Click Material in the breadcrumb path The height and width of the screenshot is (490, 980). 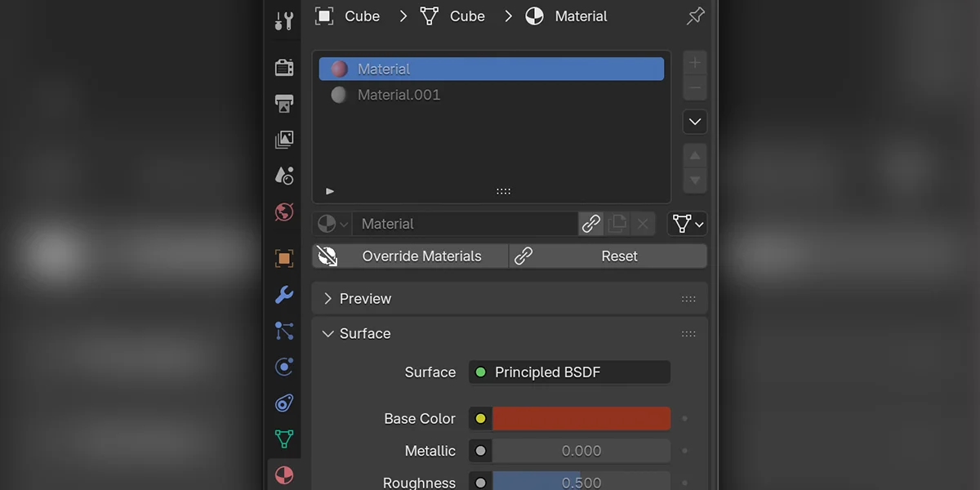[x=581, y=16]
